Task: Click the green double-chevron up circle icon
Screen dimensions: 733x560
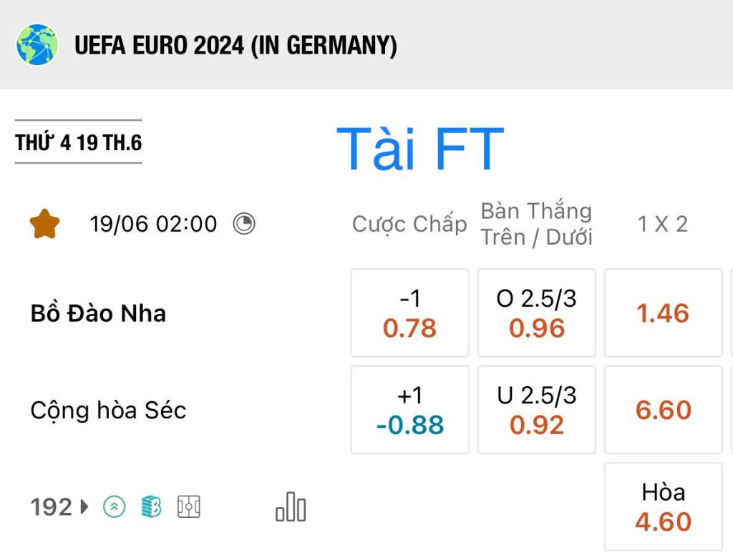Action: [x=114, y=507]
